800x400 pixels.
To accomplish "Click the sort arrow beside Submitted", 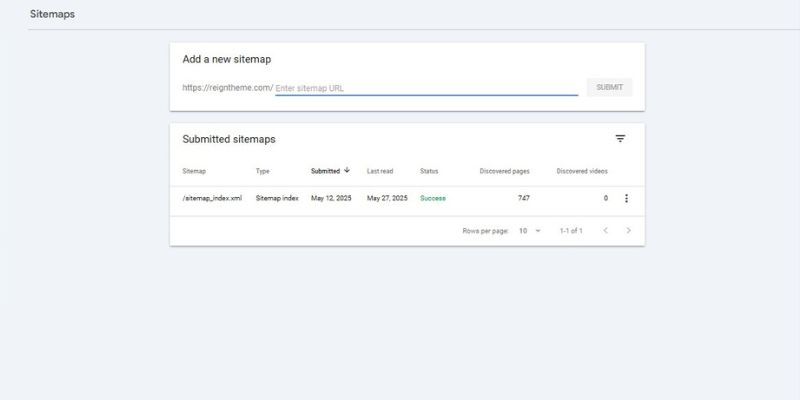I will (347, 170).
